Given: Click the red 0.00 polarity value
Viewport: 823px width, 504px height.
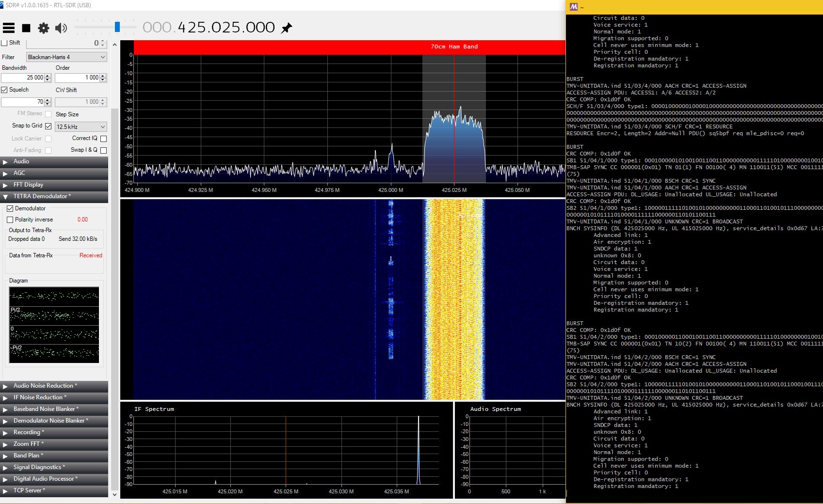Looking at the screenshot, I should tap(82, 220).
